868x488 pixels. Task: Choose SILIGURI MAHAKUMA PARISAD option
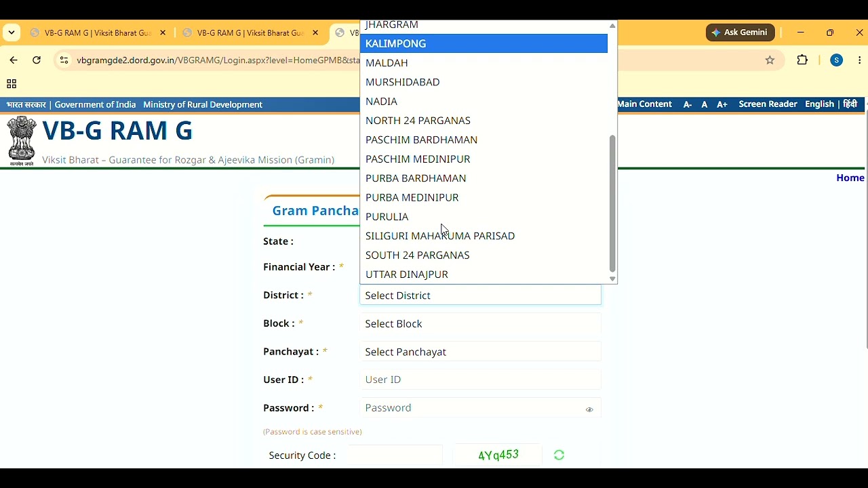pyautogui.click(x=484, y=236)
